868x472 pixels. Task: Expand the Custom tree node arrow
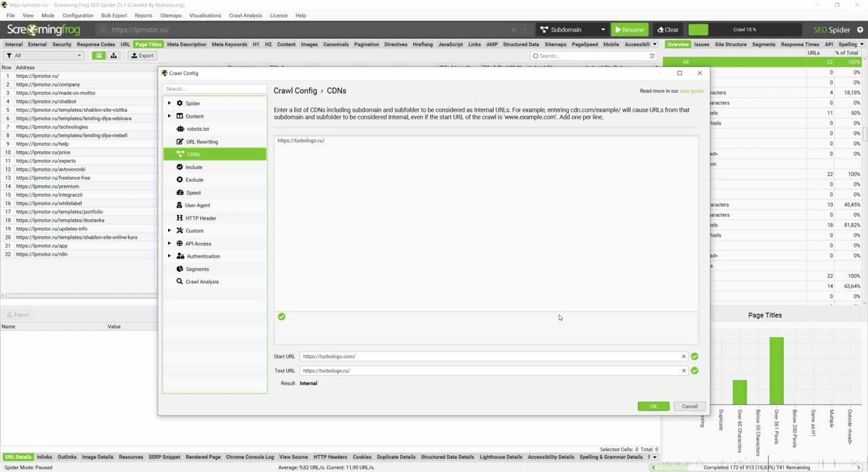(x=170, y=231)
